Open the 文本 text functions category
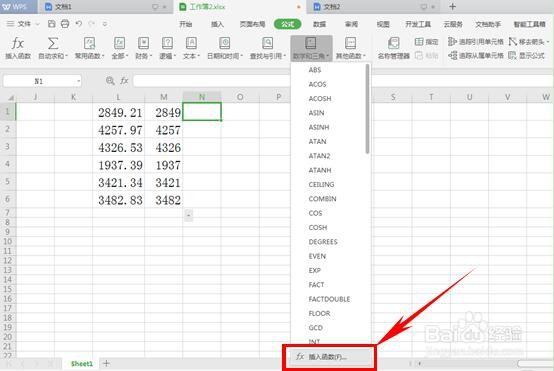554x371 pixels. [191, 48]
